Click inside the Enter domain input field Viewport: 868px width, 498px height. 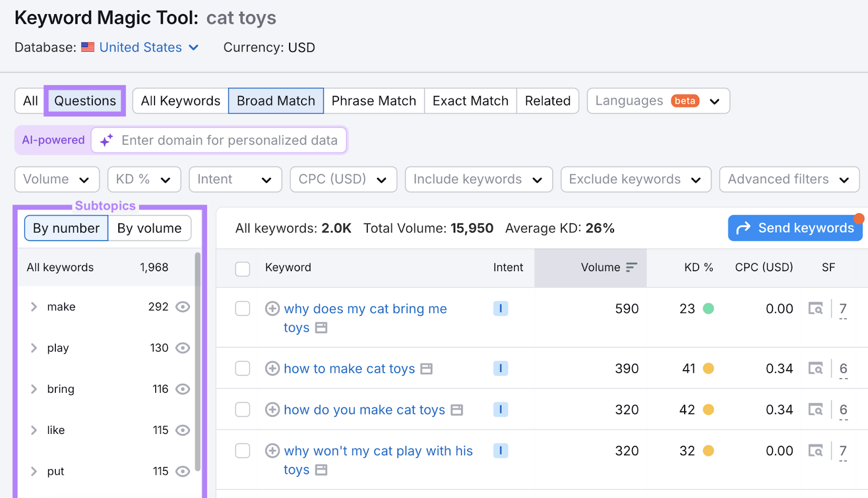click(228, 140)
